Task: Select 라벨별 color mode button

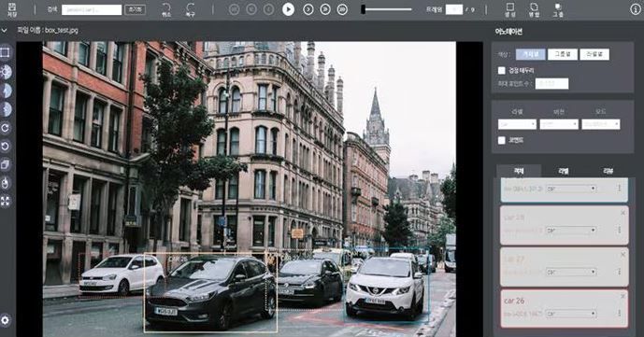Action: [594, 54]
